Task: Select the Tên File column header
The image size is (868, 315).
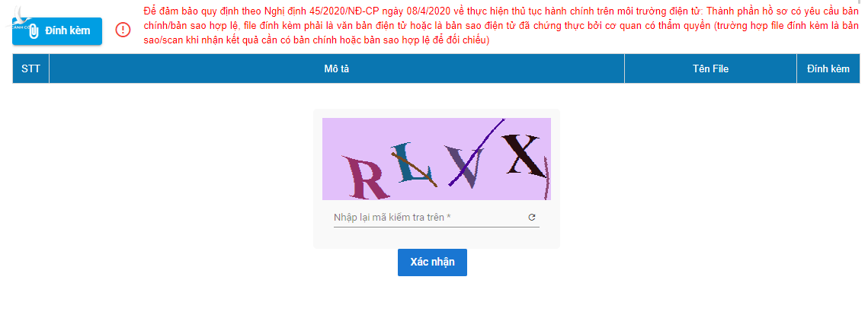Action: tap(710, 68)
